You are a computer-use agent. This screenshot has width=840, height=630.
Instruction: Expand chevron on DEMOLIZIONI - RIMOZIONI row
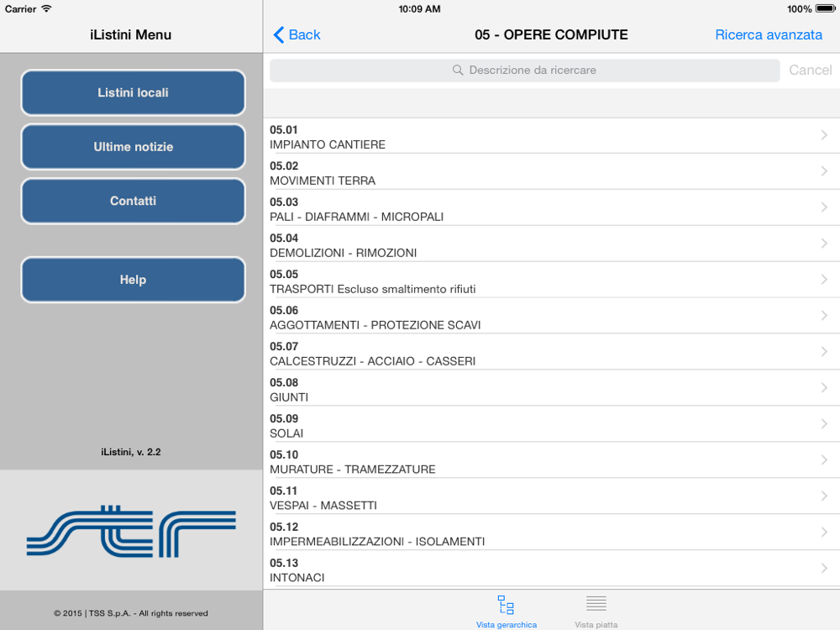(x=824, y=244)
